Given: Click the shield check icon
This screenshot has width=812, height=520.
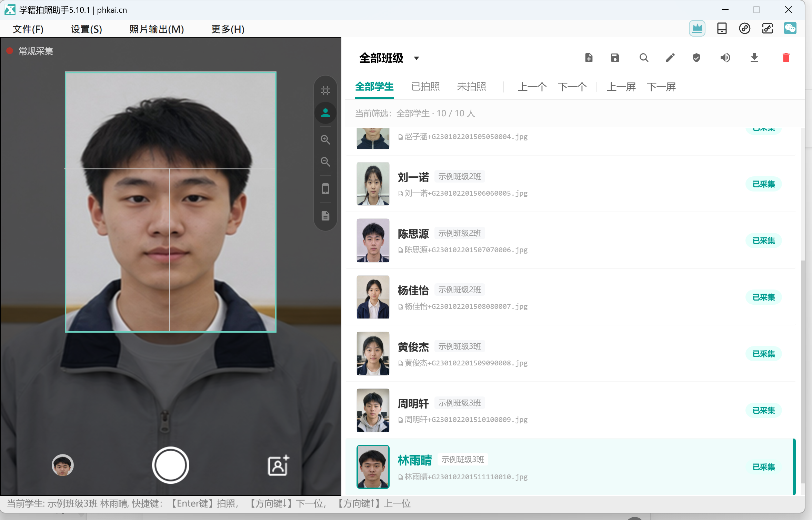Looking at the screenshot, I should [696, 58].
